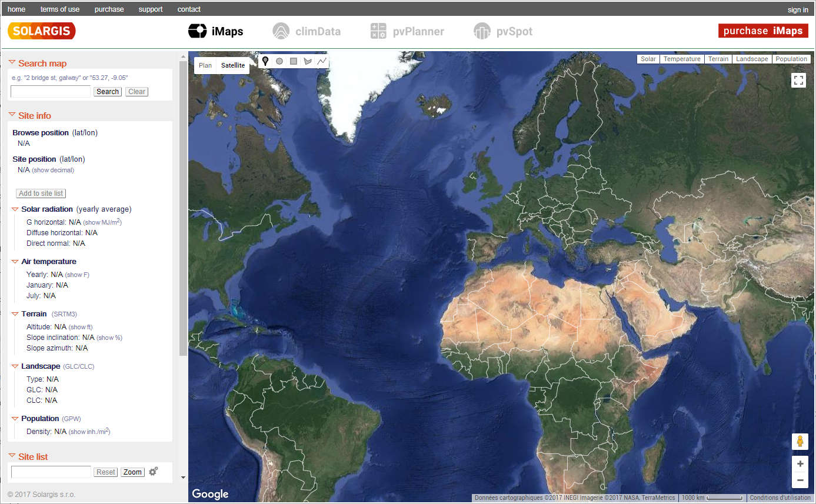
Task: Click the Search button
Action: click(x=108, y=92)
